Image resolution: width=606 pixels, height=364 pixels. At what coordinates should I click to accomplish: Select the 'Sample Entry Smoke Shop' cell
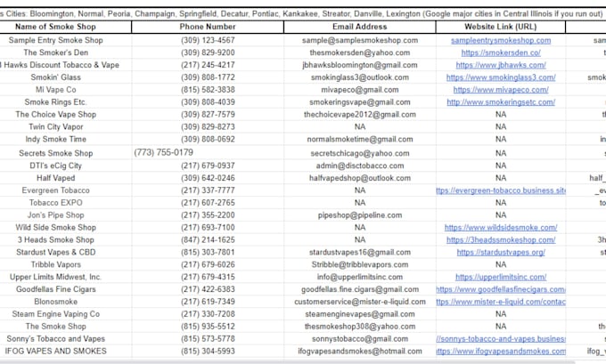(x=65, y=40)
